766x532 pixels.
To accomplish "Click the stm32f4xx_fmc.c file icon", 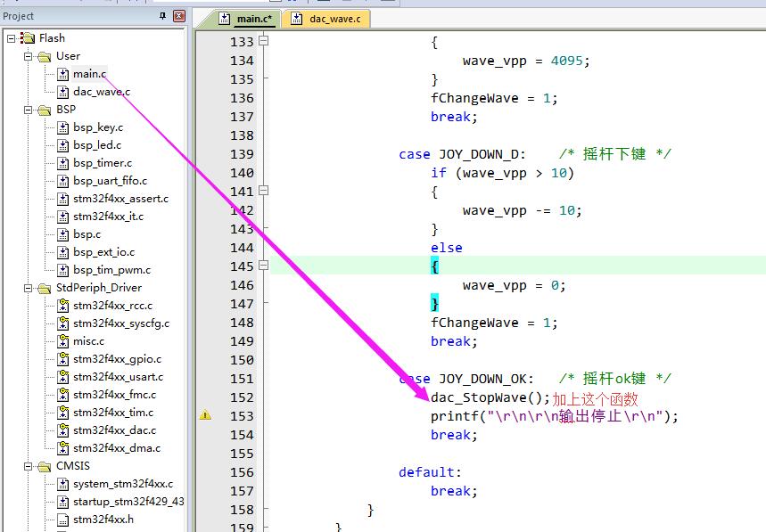I will click(62, 395).
